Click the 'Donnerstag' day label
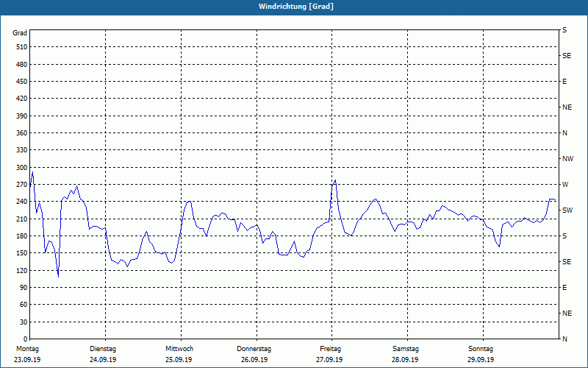588x368 pixels. [x=254, y=349]
